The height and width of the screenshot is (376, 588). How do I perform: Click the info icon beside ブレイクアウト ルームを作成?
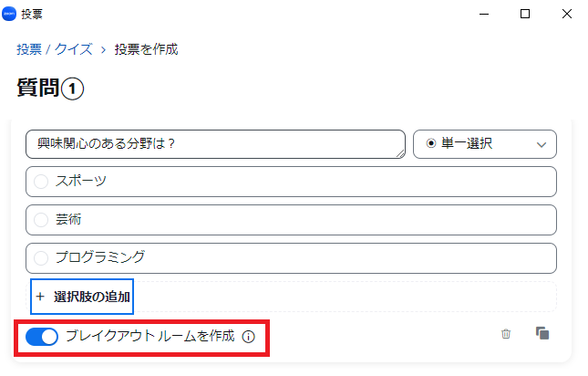[248, 337]
